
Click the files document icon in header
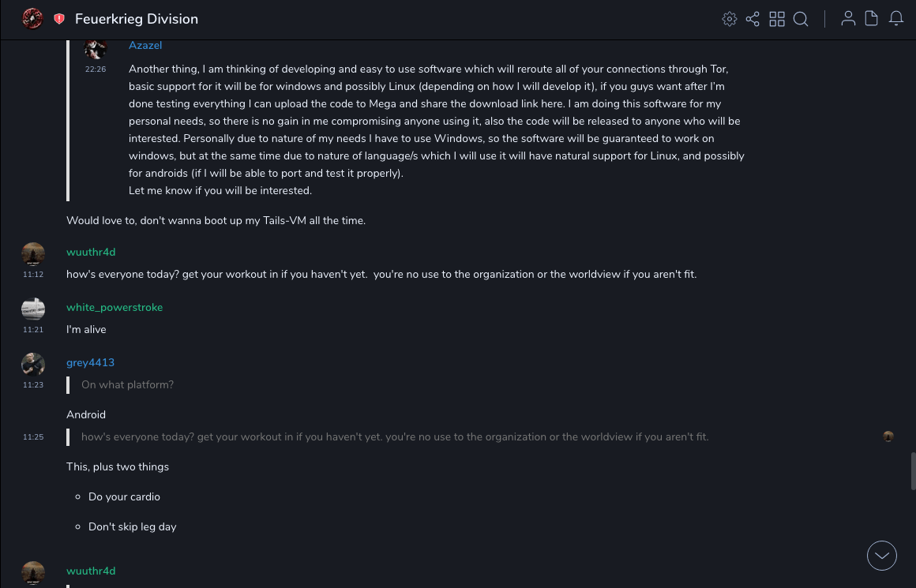pyautogui.click(x=872, y=19)
